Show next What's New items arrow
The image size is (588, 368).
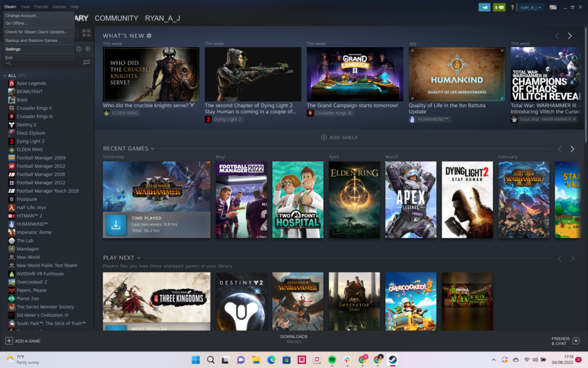coord(570,36)
